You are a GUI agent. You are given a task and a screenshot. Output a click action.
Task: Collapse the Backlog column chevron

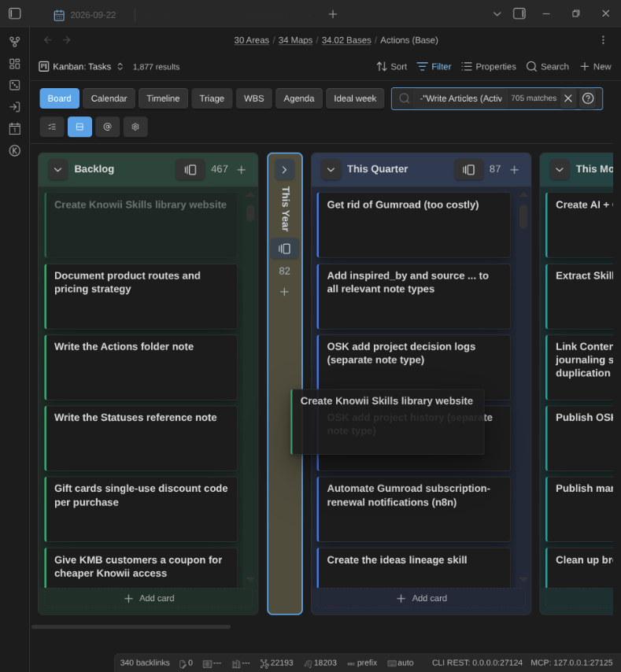58,170
